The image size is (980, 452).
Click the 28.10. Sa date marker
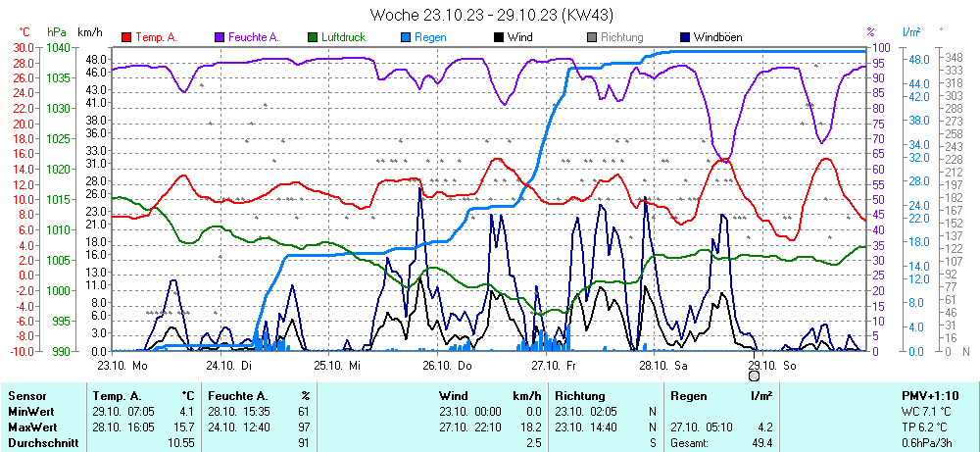(664, 365)
